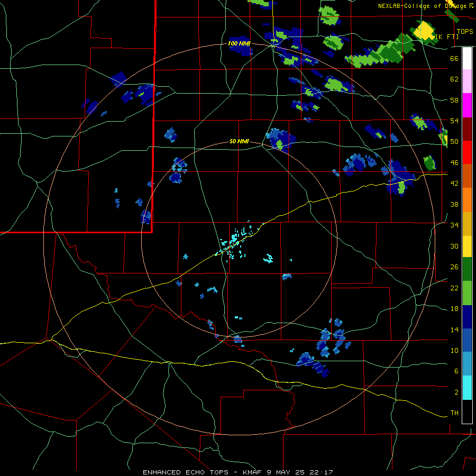Click the light green legend swatch

(x=467, y=293)
